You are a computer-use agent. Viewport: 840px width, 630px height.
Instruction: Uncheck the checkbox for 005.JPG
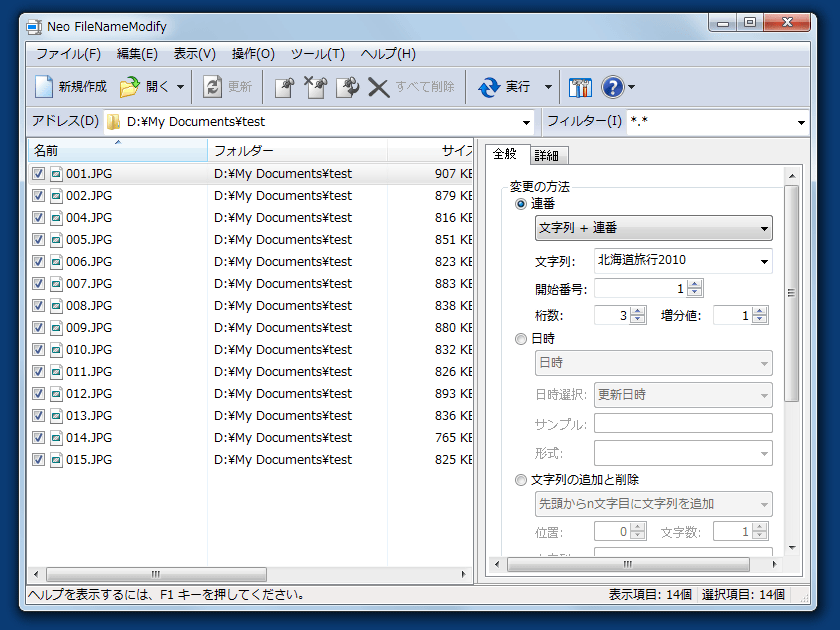[x=38, y=239]
